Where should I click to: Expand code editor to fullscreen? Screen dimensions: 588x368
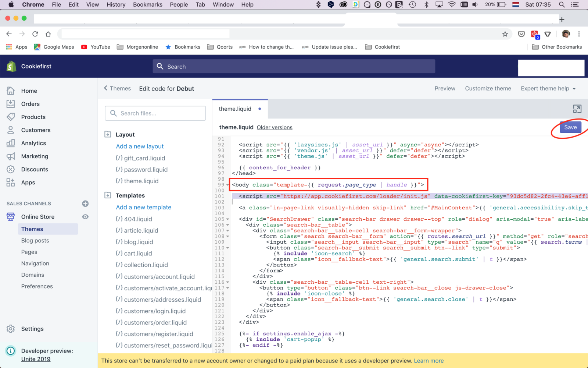coord(577,109)
